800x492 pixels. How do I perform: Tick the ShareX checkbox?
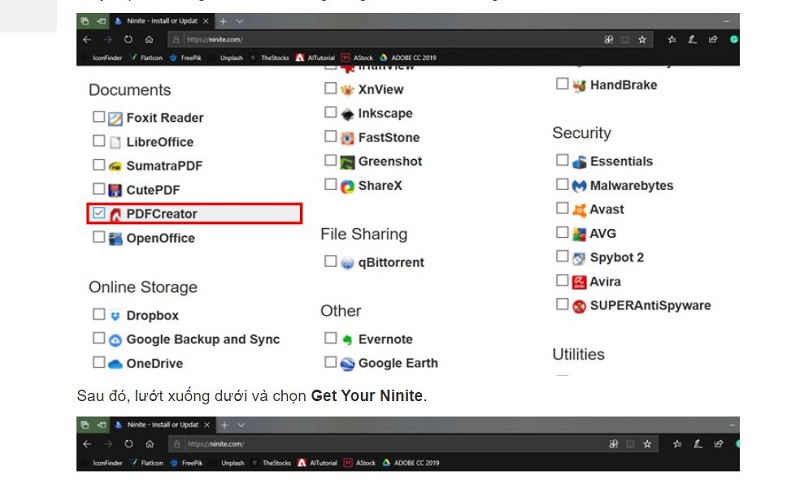pos(331,184)
